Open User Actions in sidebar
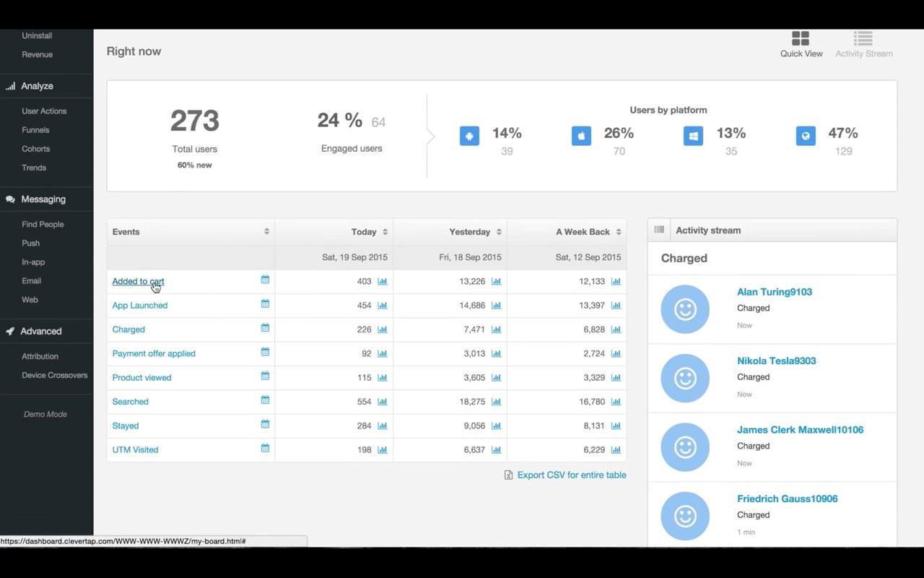Image resolution: width=924 pixels, height=578 pixels. [44, 111]
